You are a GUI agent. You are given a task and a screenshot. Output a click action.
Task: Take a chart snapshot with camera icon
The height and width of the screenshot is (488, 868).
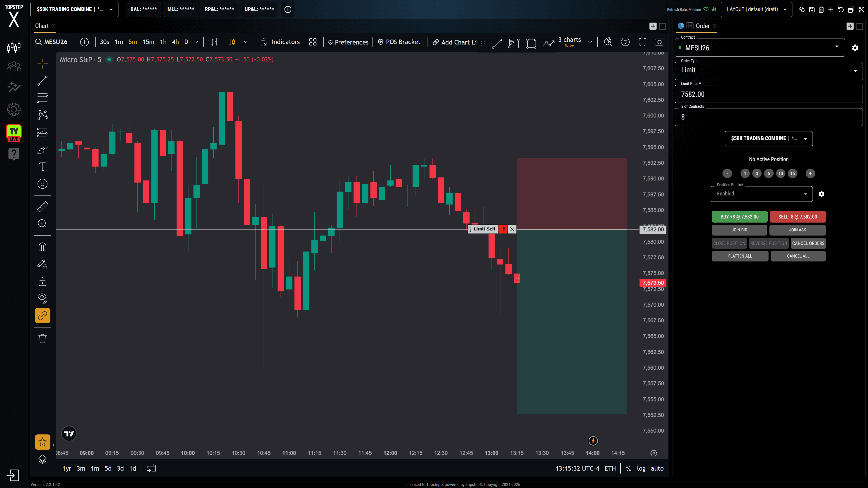[x=659, y=42]
